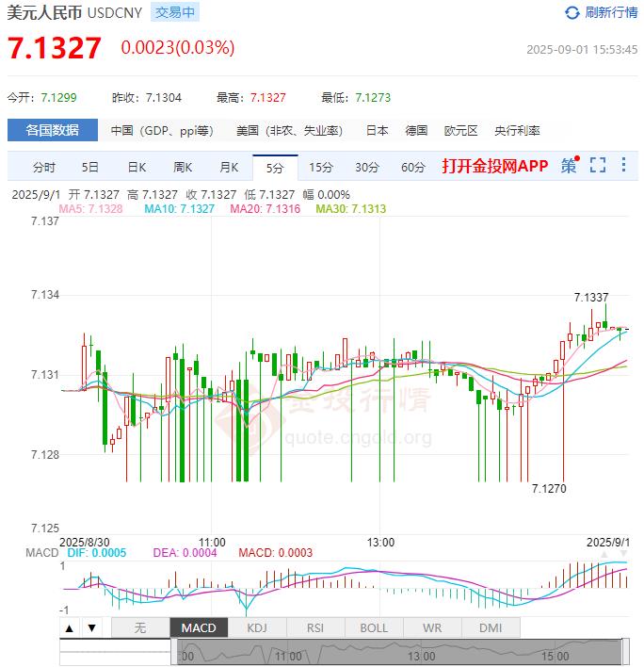Select the 无 indicator option
The image size is (644, 667).
pyautogui.click(x=140, y=627)
